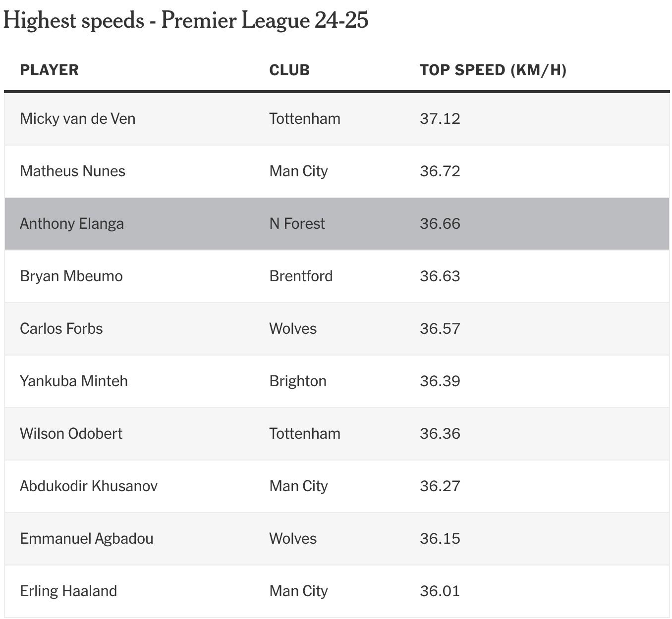Click the Highest speeds Premier League title
Screen dimensions: 672x619
(x=186, y=21)
